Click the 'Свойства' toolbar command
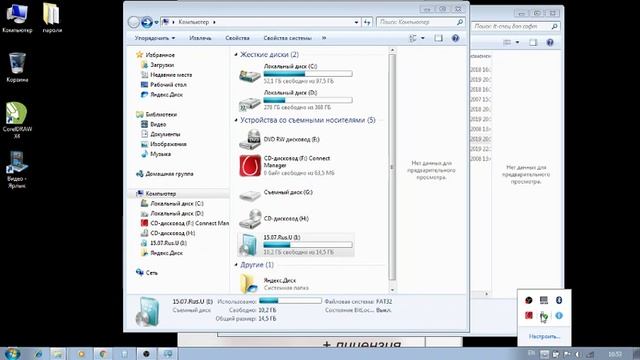 tap(237, 38)
